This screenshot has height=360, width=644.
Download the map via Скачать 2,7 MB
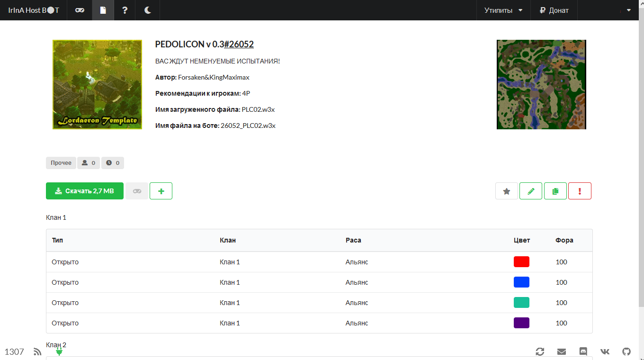tap(85, 191)
